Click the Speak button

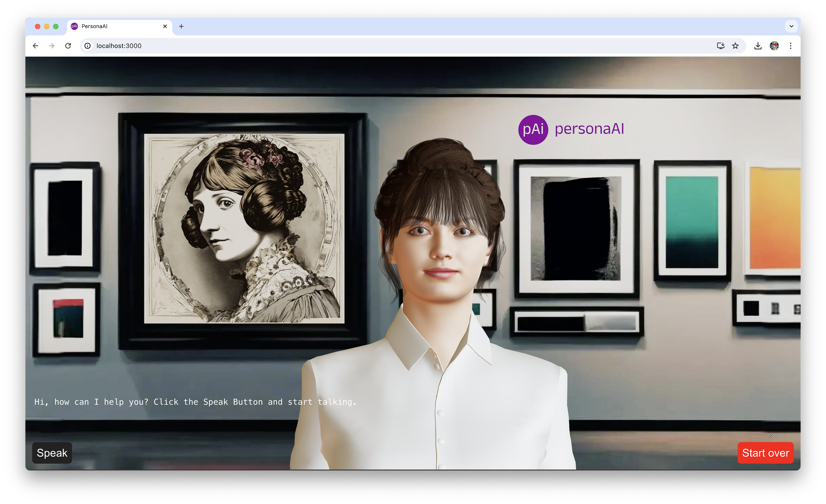pos(52,453)
